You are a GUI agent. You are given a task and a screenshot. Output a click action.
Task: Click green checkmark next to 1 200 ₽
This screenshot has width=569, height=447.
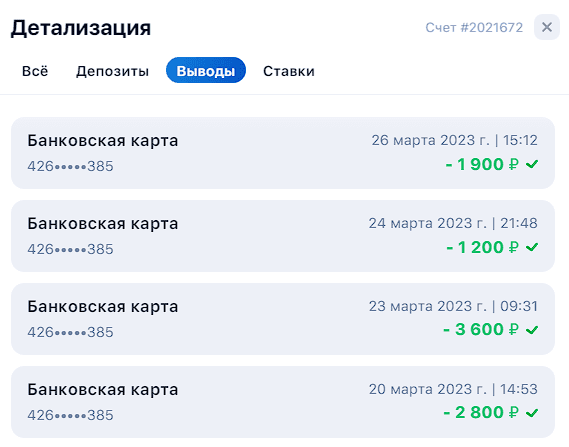532,247
